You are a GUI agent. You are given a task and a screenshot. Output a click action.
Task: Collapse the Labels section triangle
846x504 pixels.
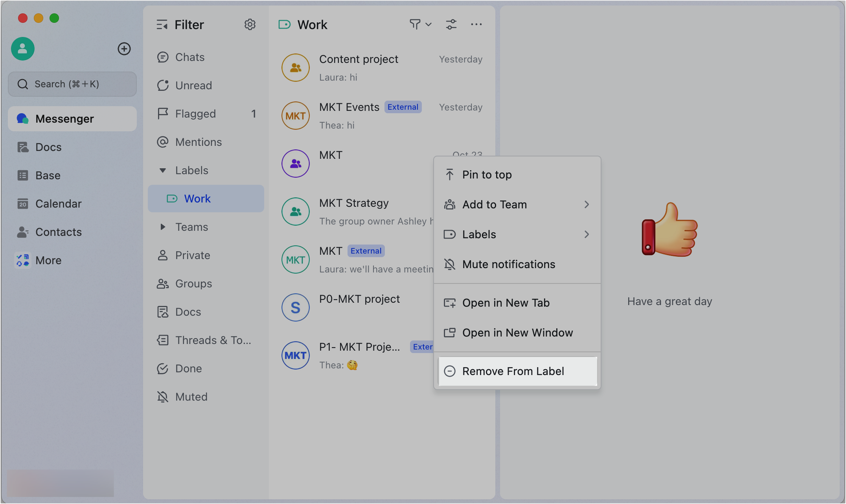(162, 170)
